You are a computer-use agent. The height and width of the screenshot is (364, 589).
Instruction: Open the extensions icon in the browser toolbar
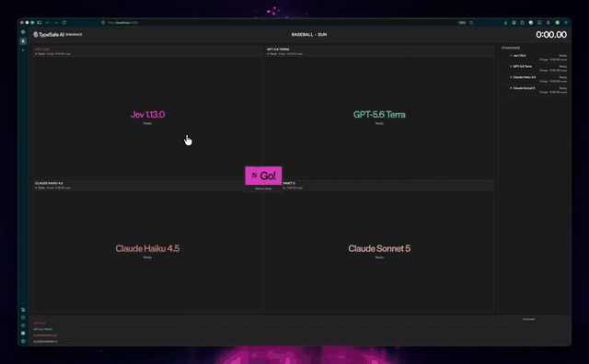point(522,22)
